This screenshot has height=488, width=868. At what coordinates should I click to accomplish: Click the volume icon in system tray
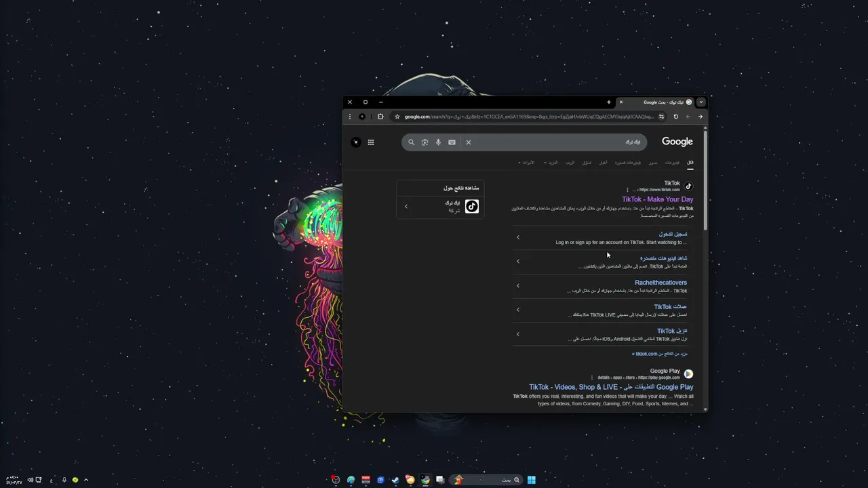pos(31,480)
